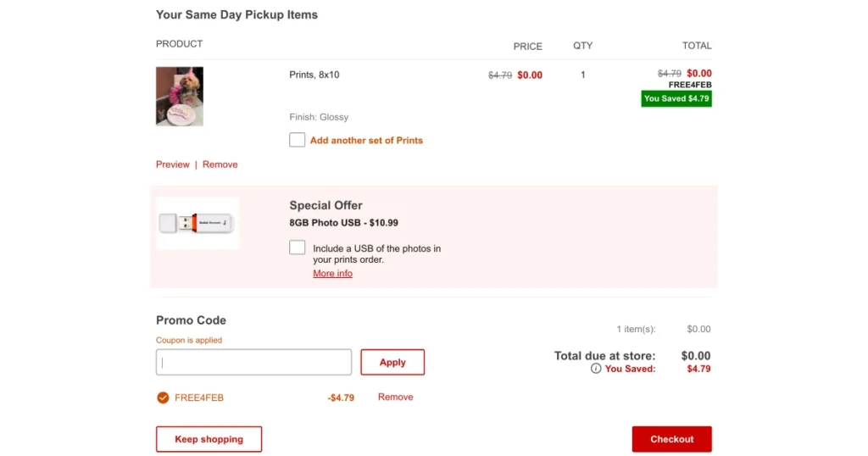Click the orange checkmark next to FREE4FEB
Image resolution: width=868 pixels, height=456 pixels.
163,398
